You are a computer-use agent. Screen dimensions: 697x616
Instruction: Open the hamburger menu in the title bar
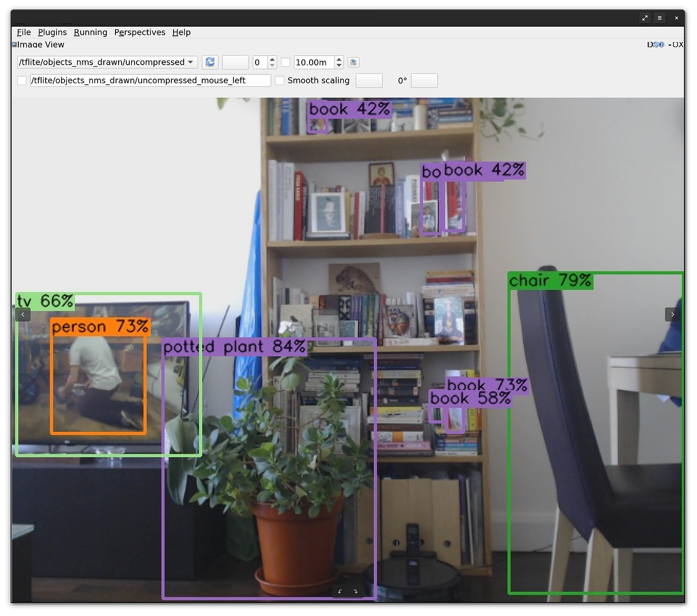660,17
